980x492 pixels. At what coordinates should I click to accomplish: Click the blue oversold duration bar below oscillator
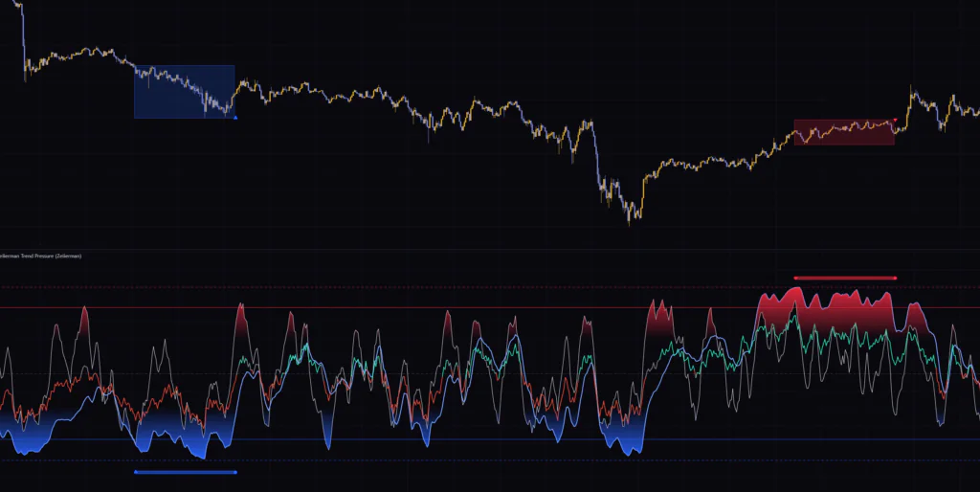[x=186, y=472]
